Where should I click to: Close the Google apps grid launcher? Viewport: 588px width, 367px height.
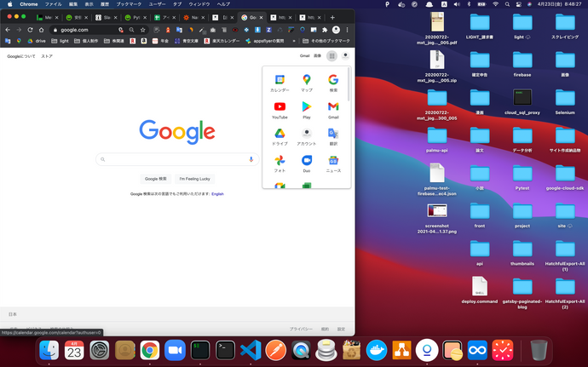click(331, 55)
